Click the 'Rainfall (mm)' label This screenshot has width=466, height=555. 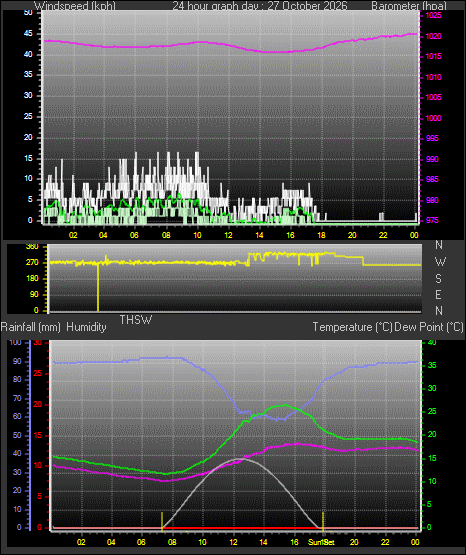click(30, 327)
